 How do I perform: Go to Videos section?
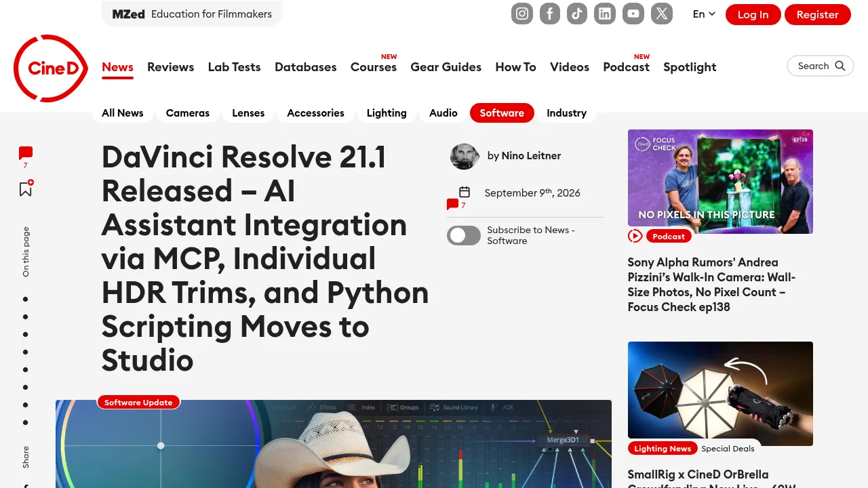pyautogui.click(x=570, y=67)
